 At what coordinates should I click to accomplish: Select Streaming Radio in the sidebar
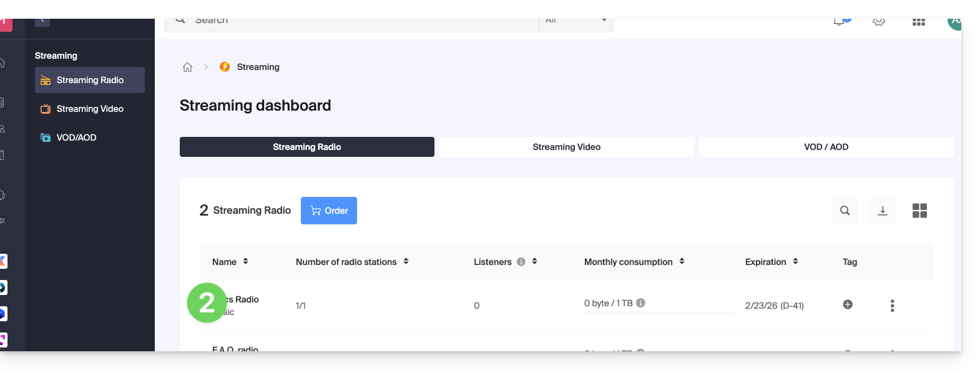[x=90, y=80]
